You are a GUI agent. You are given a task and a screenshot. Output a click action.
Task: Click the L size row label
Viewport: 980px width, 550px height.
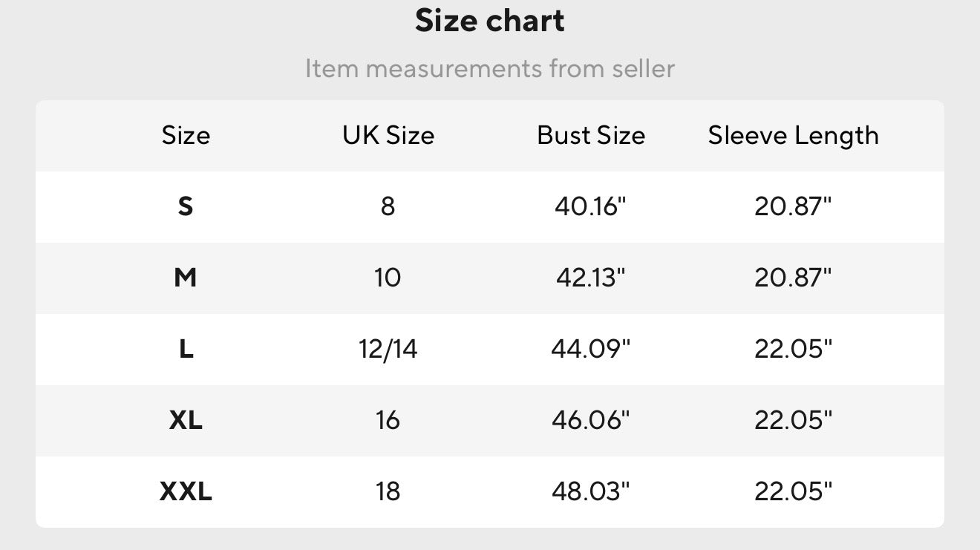click(x=186, y=349)
